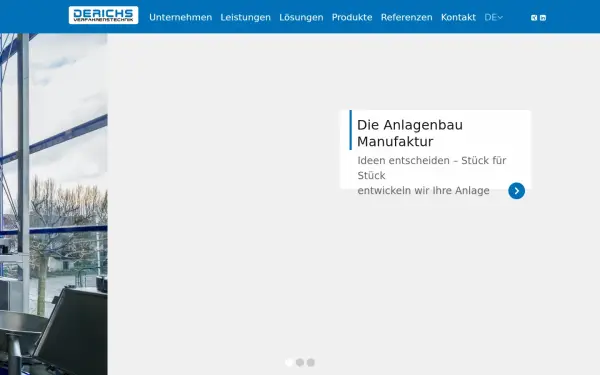Open the Referenzen menu
Image resolution: width=600 pixels, height=375 pixels.
(x=406, y=17)
